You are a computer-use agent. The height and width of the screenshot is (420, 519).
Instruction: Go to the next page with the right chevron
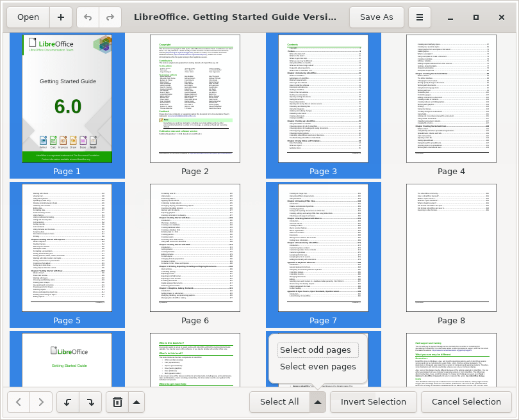point(41,402)
